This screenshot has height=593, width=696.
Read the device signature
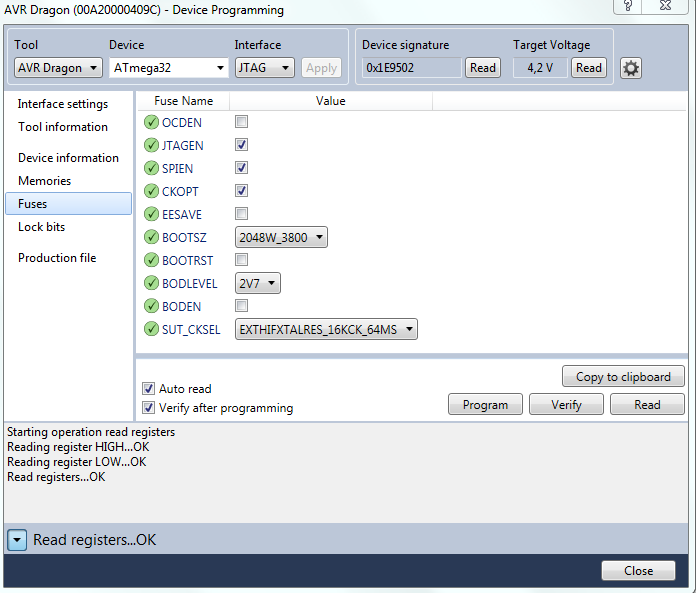(483, 68)
